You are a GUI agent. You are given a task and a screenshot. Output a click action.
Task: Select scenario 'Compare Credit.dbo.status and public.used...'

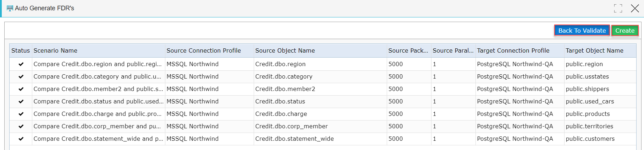pos(99,101)
